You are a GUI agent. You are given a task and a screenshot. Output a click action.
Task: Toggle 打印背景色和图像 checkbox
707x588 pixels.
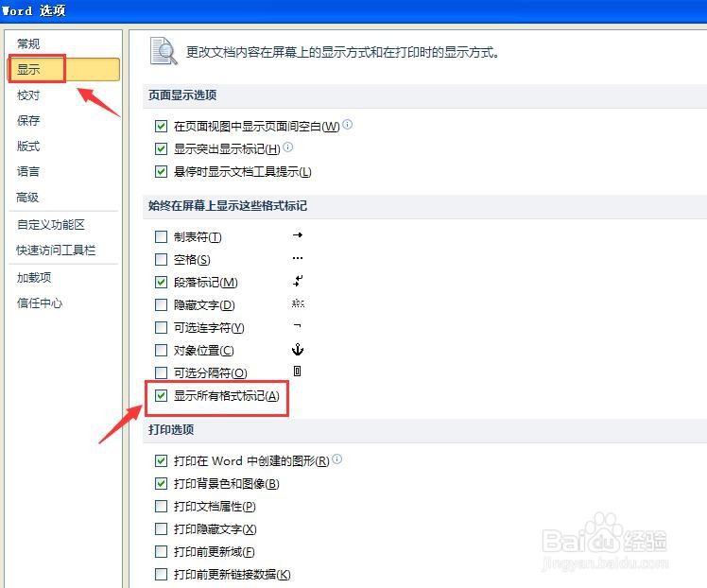click(161, 483)
